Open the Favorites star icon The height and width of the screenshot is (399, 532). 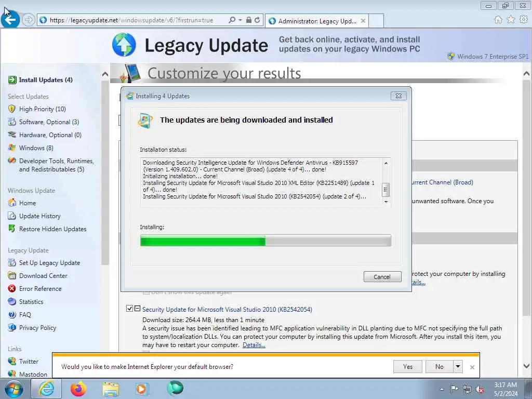[511, 20]
